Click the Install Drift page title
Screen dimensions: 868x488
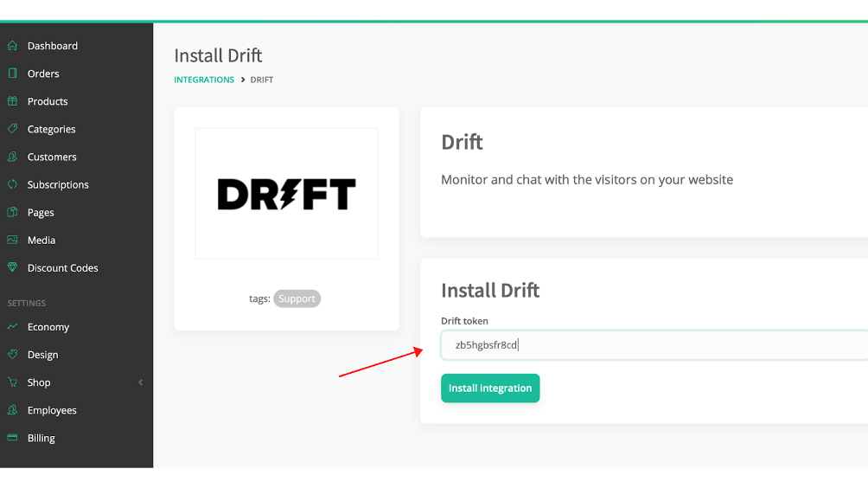tap(218, 55)
